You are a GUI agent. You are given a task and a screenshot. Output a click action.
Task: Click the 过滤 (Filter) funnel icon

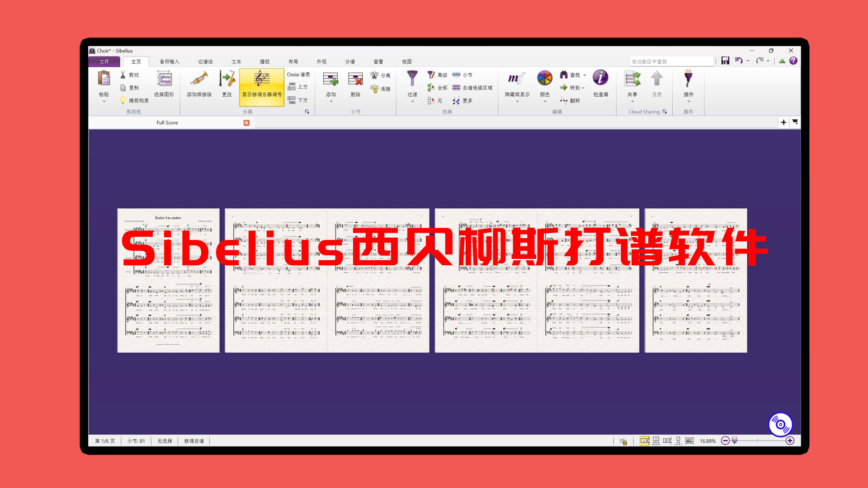412,78
